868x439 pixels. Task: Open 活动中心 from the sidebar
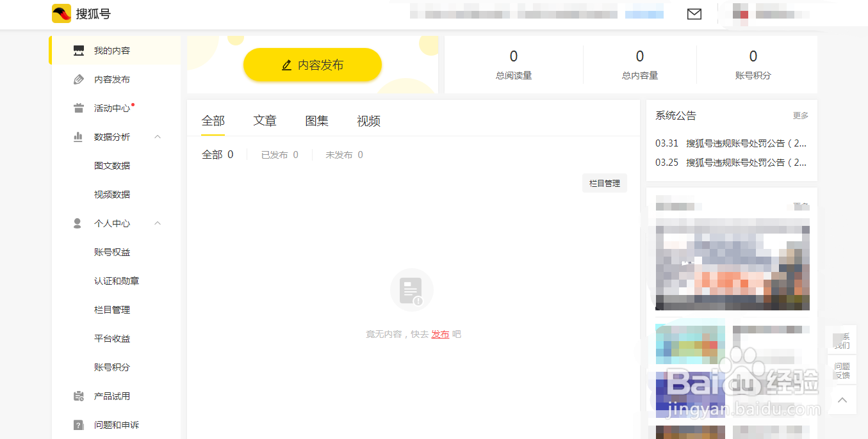coord(112,108)
